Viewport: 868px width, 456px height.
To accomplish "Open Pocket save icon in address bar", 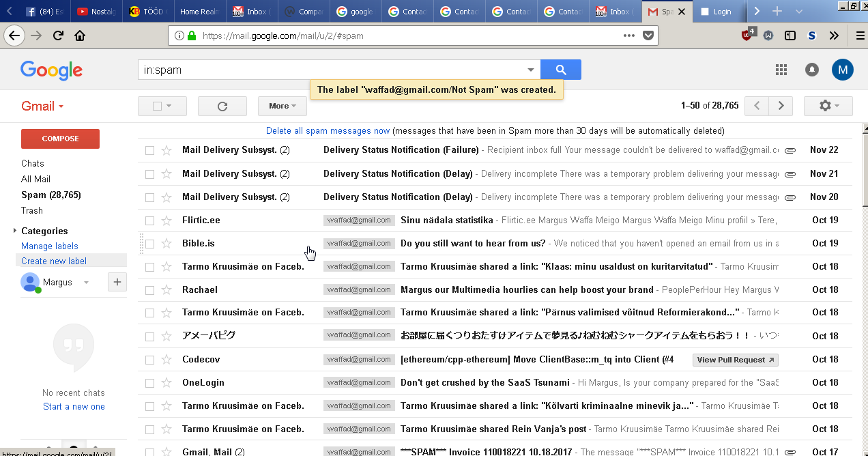I will click(648, 35).
